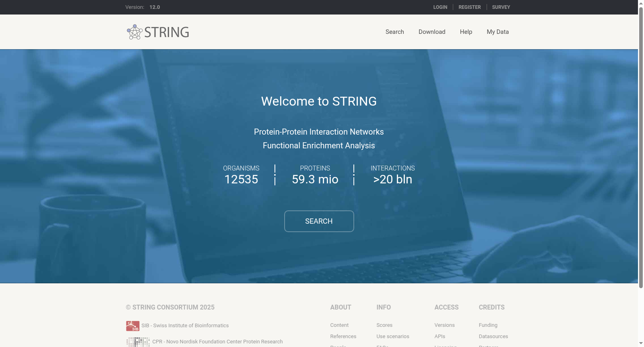Click the version number 12.0
This screenshot has width=644, height=347.
click(155, 7)
